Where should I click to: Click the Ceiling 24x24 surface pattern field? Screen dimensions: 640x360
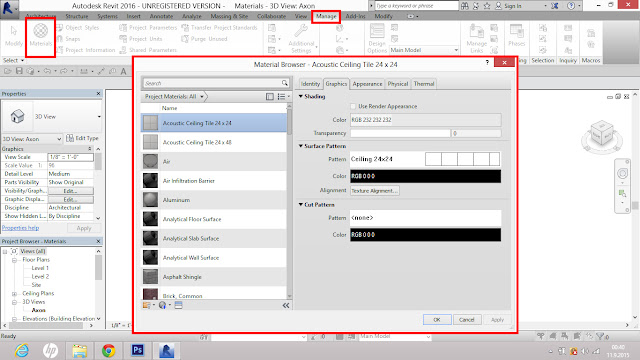point(425,159)
